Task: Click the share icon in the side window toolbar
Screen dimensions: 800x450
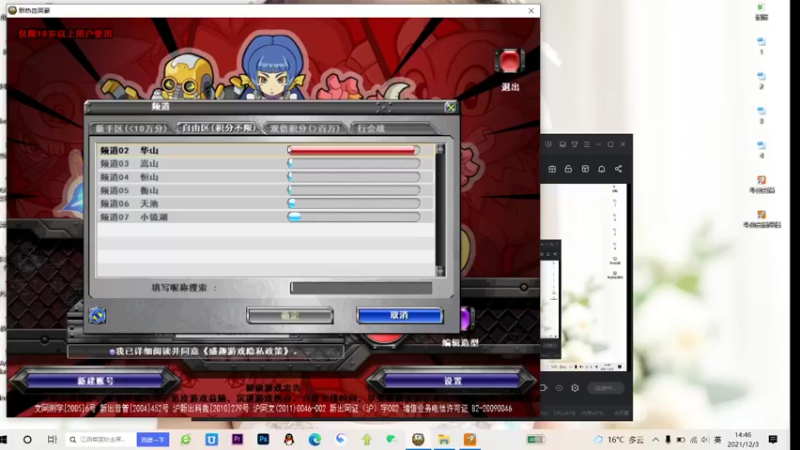Action: click(x=618, y=169)
